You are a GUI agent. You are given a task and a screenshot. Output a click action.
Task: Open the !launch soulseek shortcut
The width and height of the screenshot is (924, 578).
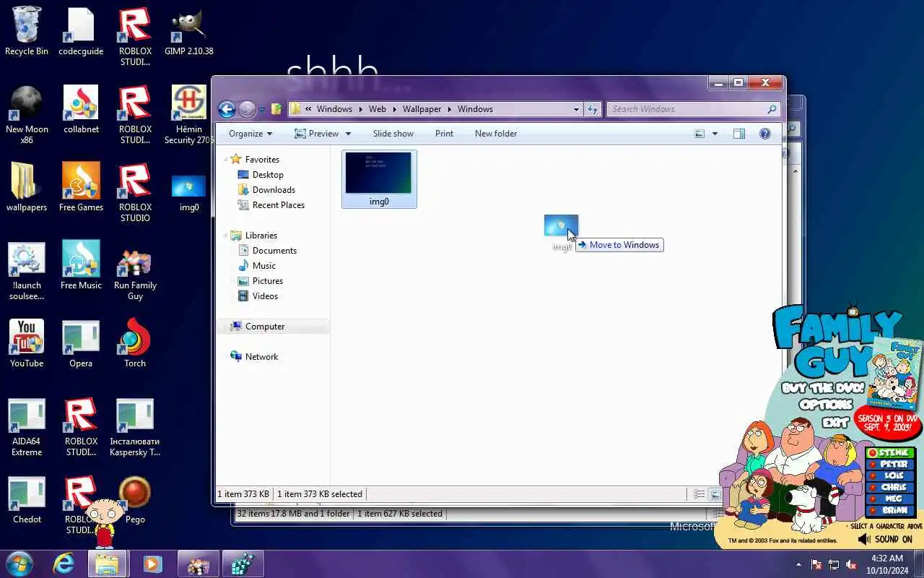(x=27, y=271)
